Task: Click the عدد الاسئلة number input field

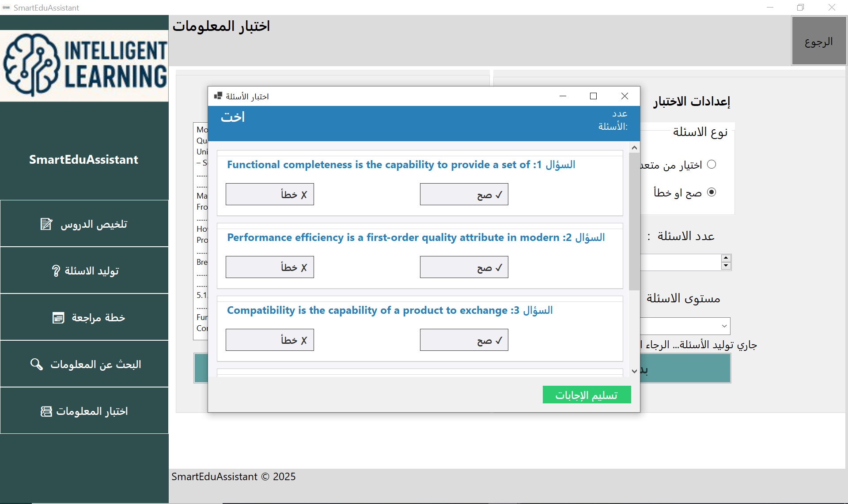Action: tap(680, 262)
